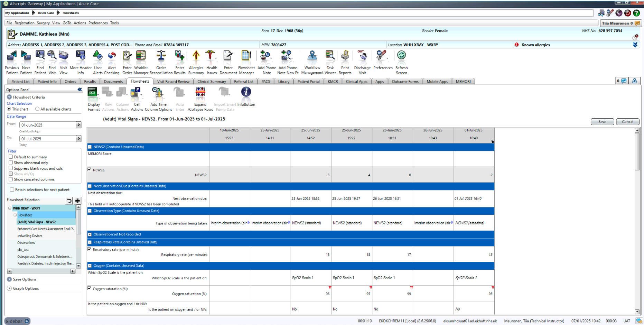The width and height of the screenshot is (644, 325).
Task: Expand the Graph Options panel
Action: (9, 288)
